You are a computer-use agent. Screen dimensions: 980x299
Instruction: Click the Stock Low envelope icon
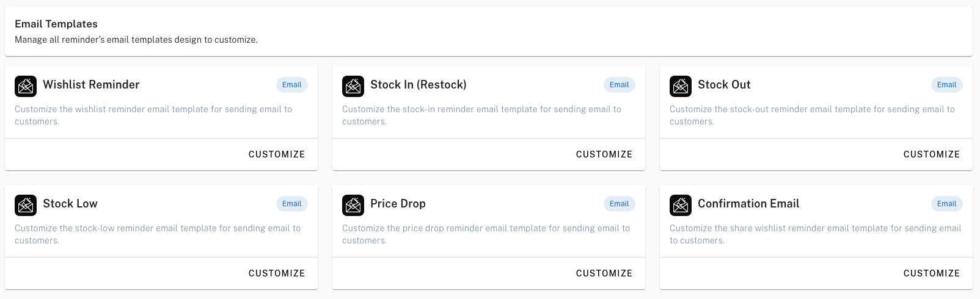click(x=26, y=206)
